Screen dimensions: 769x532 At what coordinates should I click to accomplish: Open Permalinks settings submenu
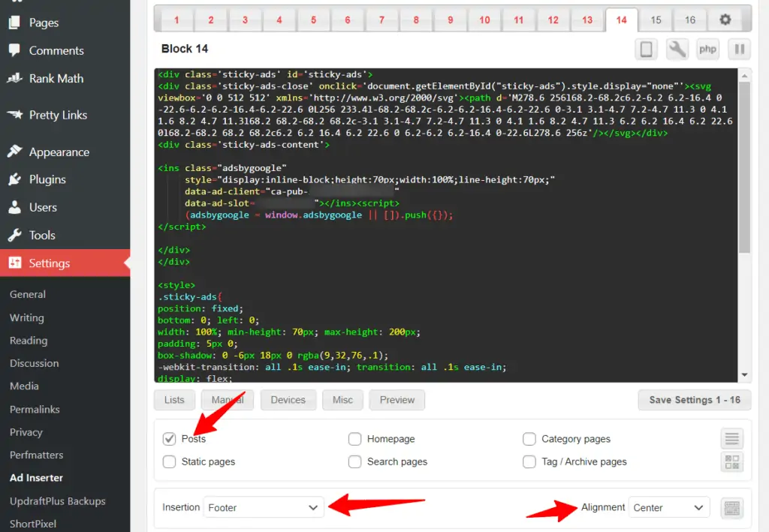tap(35, 409)
